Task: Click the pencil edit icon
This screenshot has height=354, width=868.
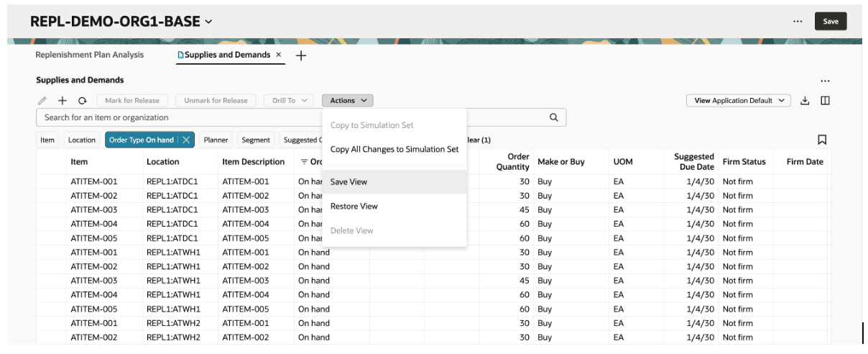Action: 42,101
